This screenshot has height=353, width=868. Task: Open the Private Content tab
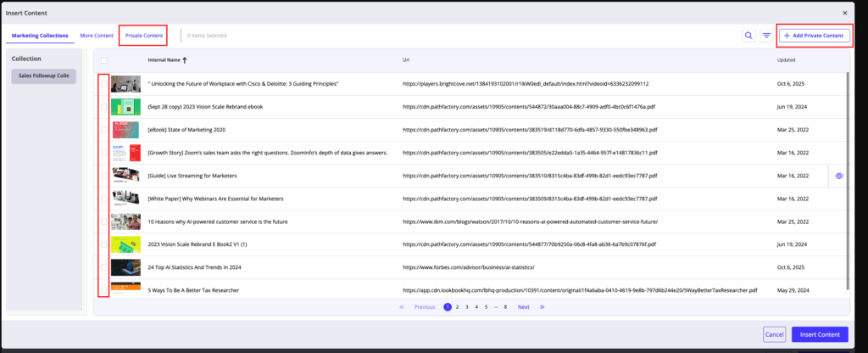pyautogui.click(x=143, y=36)
